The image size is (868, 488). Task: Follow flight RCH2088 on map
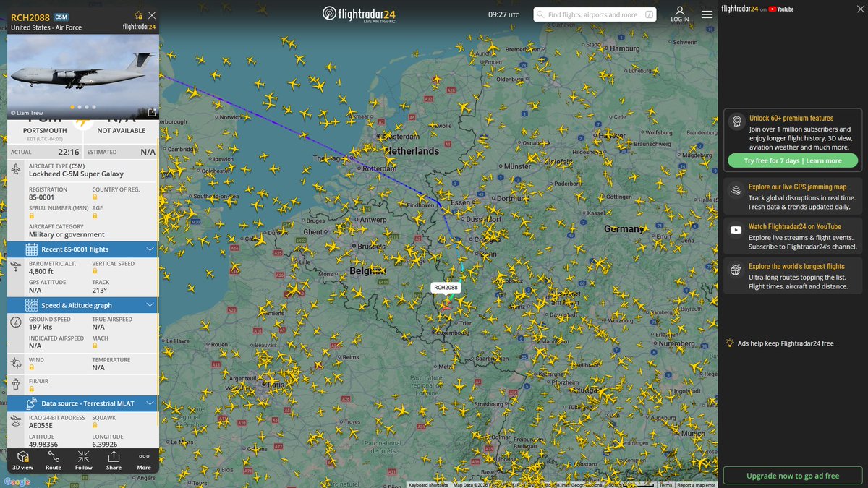click(83, 461)
